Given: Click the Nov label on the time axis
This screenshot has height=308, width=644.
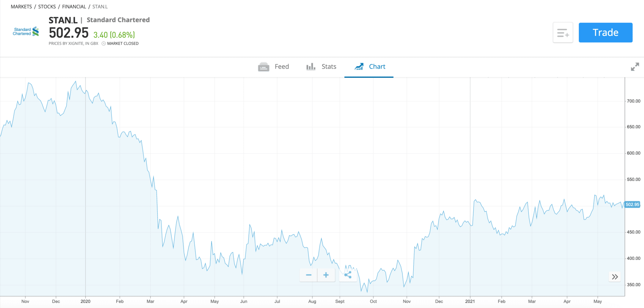Looking at the screenshot, I should pyautogui.click(x=26, y=301).
